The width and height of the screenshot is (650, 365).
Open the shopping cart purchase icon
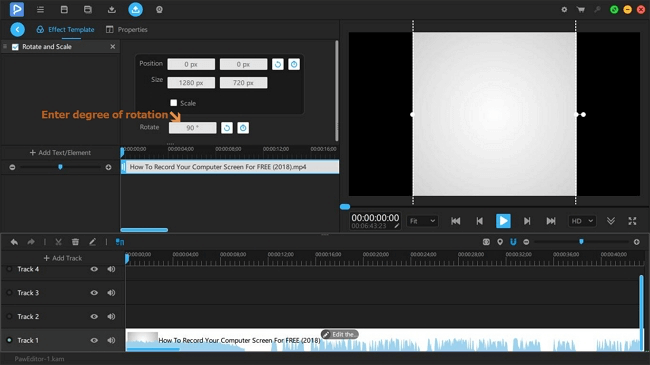[x=581, y=10]
